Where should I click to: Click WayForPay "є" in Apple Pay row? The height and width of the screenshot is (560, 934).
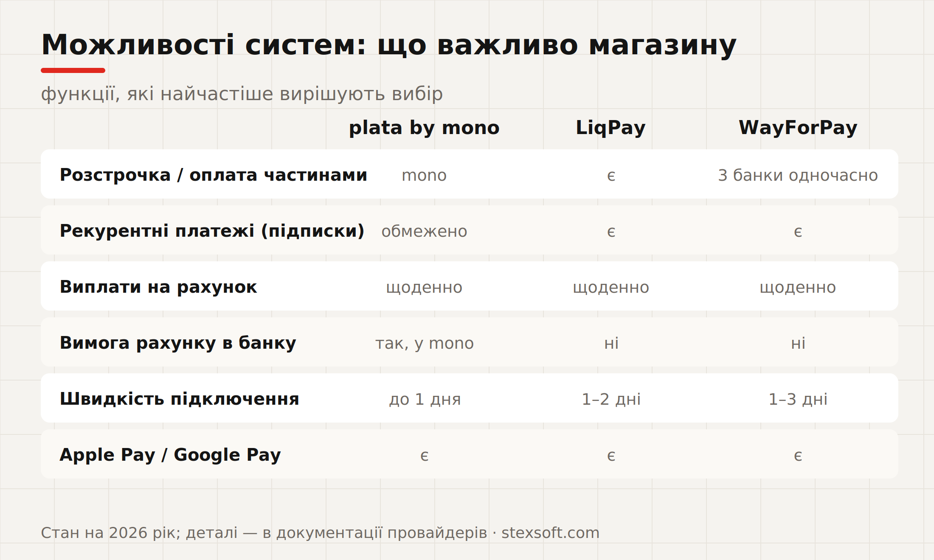(798, 456)
